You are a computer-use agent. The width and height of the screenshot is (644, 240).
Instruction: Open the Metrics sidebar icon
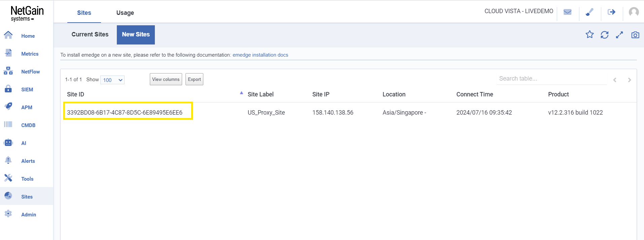(8, 53)
